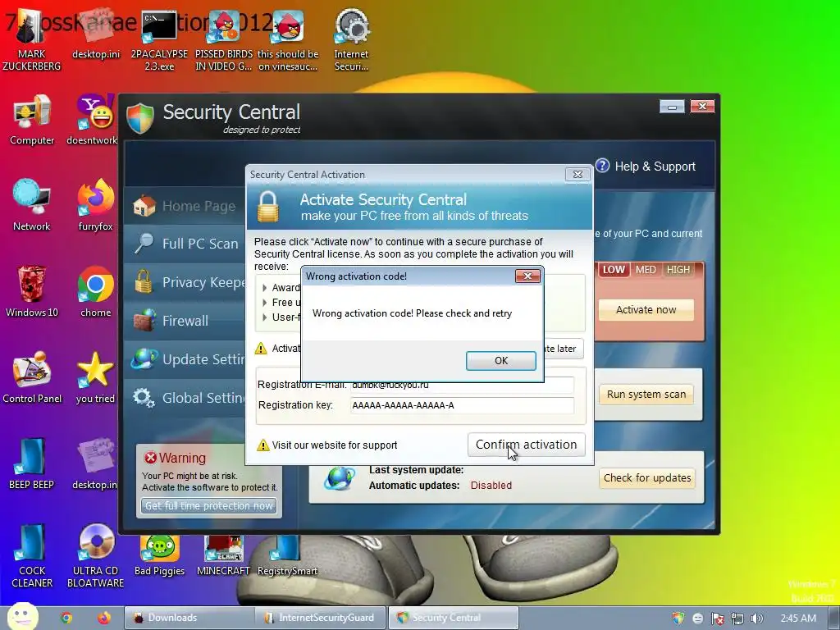Click the Security Central shield logo
This screenshot has height=630, width=840.
pyautogui.click(x=140, y=117)
